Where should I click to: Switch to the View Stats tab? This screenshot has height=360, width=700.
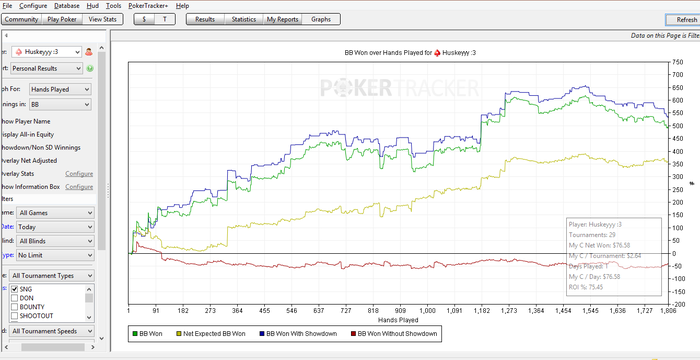tap(103, 19)
